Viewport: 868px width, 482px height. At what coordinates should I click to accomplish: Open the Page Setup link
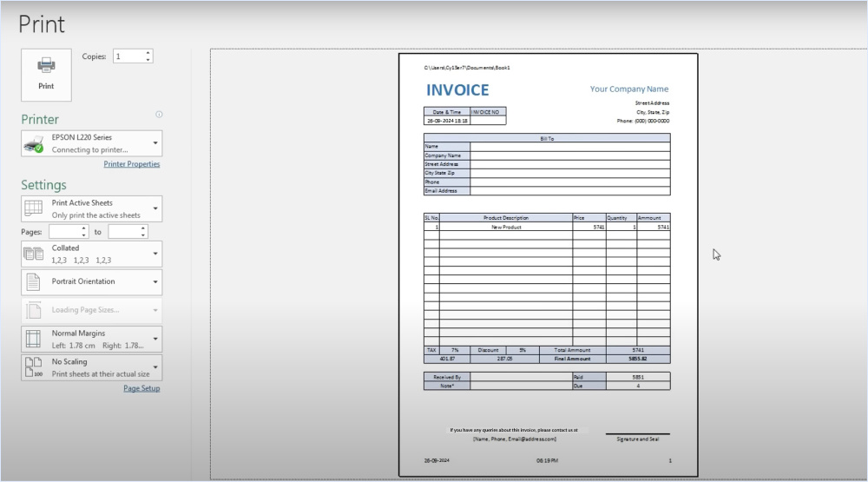pyautogui.click(x=141, y=388)
